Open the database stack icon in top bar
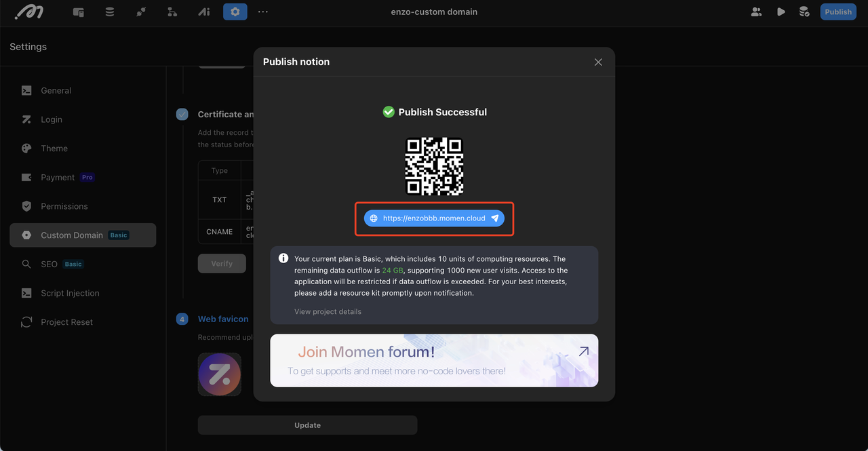 click(110, 12)
